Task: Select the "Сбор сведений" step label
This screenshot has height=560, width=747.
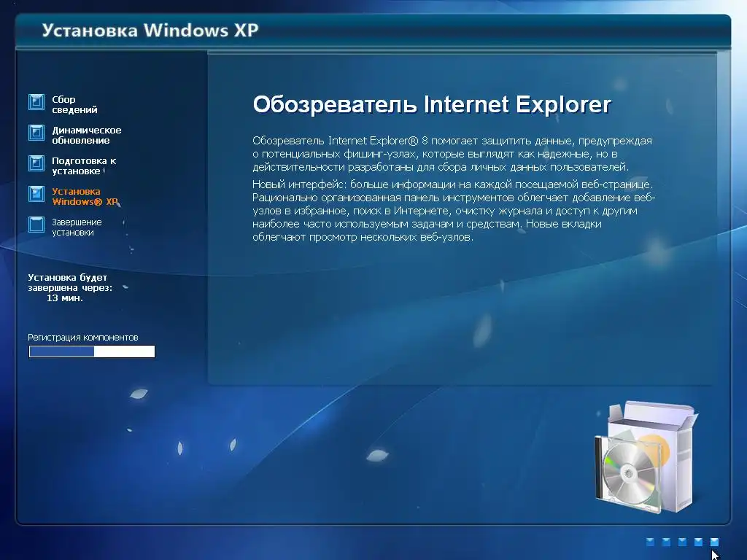Action: click(x=75, y=104)
